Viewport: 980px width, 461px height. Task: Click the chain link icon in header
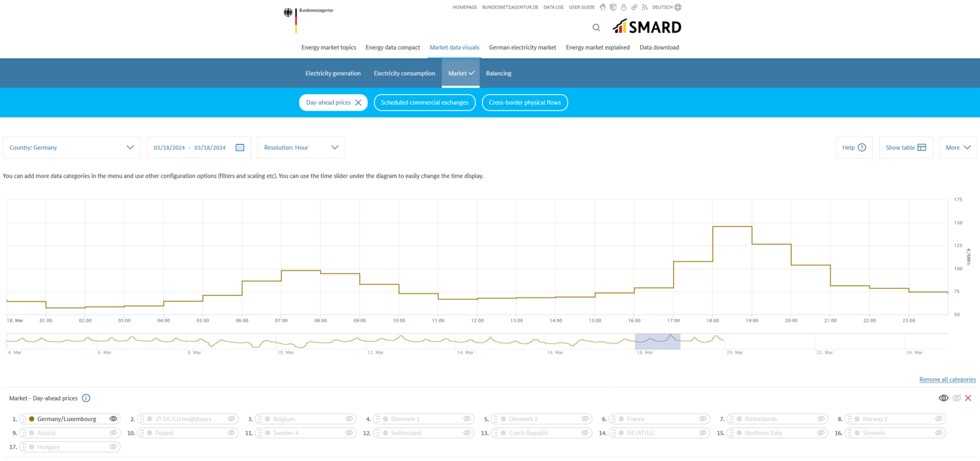634,7
